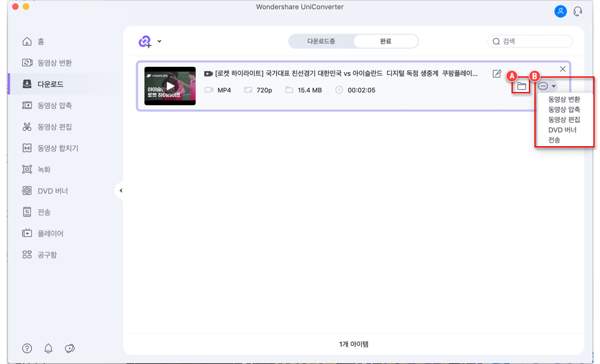Go to 동영상 변환 in sidebar
Viewport: 600px width, 364px height.
point(47,63)
